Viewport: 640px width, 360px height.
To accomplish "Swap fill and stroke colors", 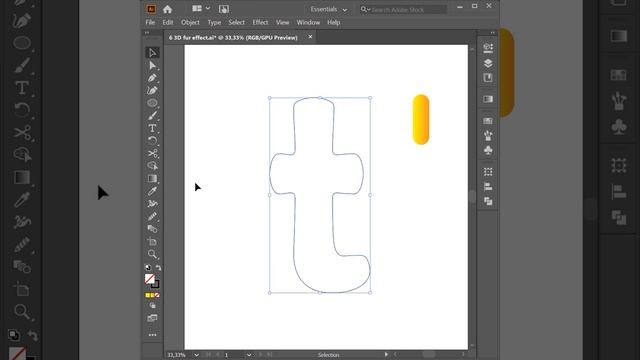I will pyautogui.click(x=158, y=268).
